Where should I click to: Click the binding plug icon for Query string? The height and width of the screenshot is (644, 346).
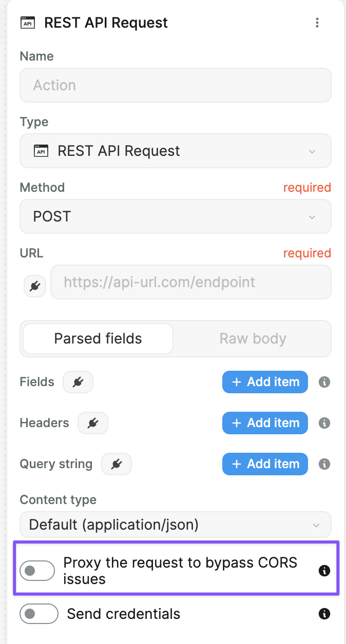tap(116, 464)
